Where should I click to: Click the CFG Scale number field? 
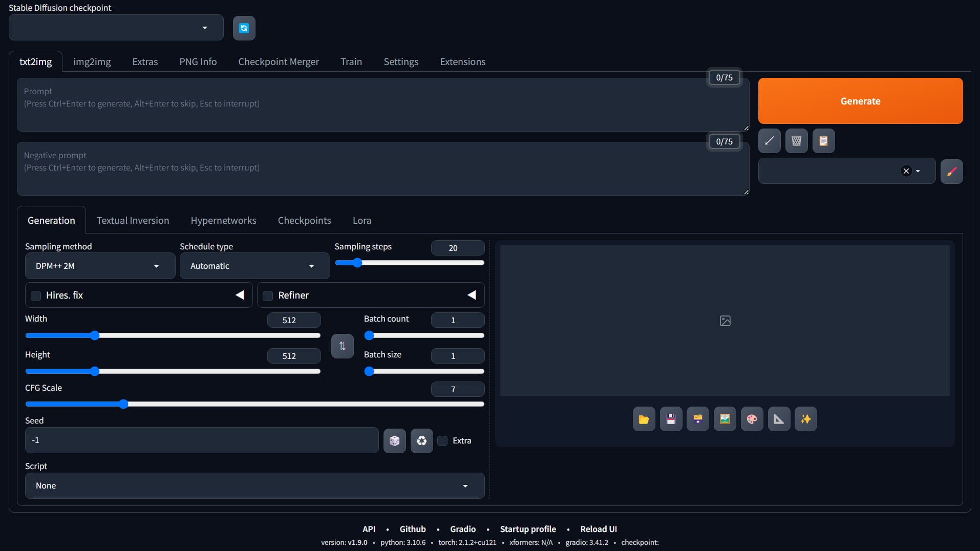[x=458, y=389]
